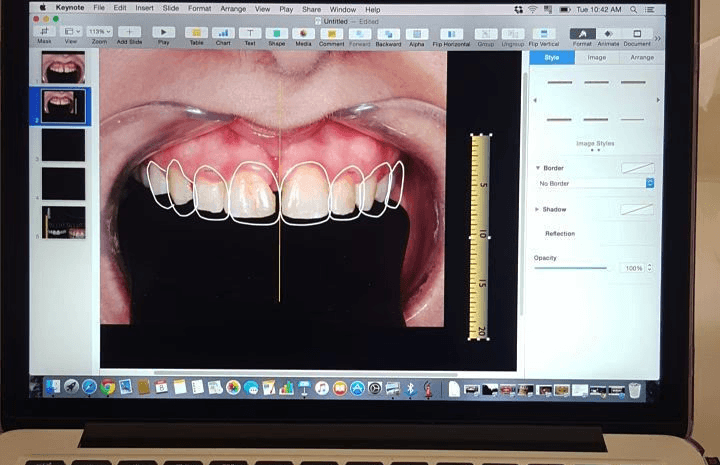Click Flip Vertical in toolbar
Screen dimensions: 720x465
544,34
